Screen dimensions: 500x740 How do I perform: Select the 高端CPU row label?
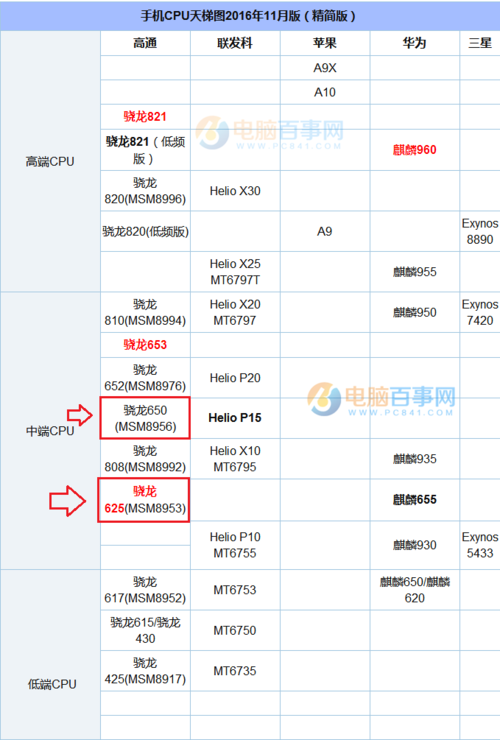tap(50, 161)
